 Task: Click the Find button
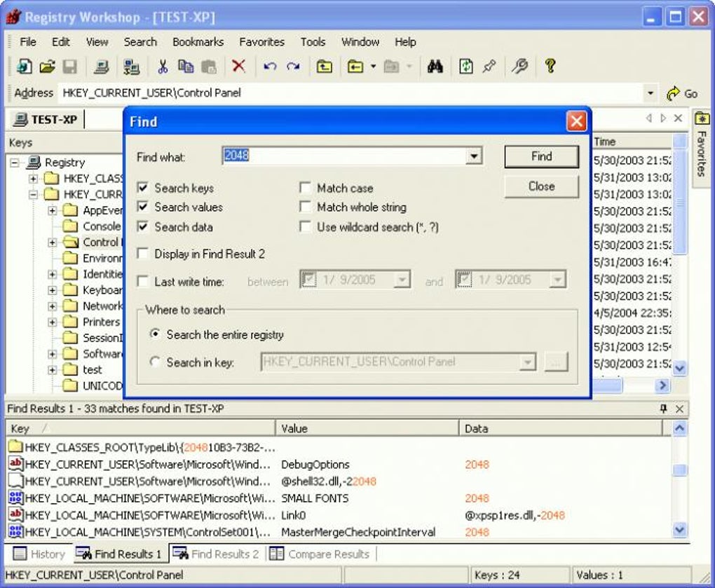pyautogui.click(x=541, y=156)
